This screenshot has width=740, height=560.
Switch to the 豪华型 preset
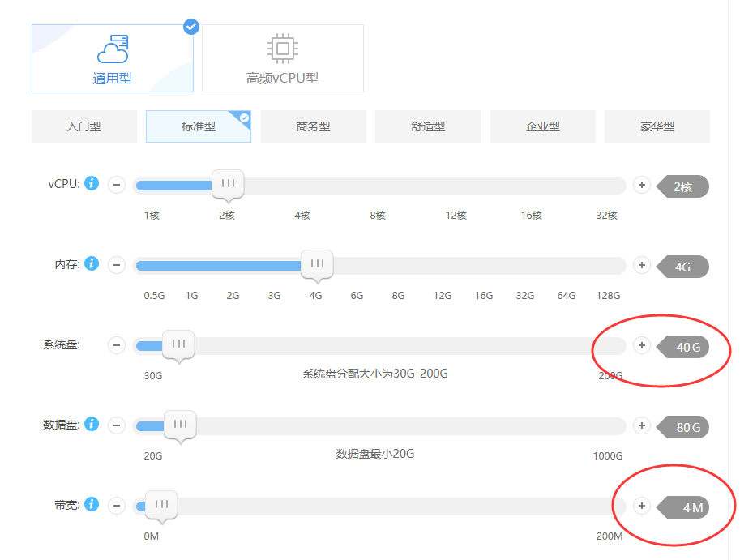click(x=657, y=126)
